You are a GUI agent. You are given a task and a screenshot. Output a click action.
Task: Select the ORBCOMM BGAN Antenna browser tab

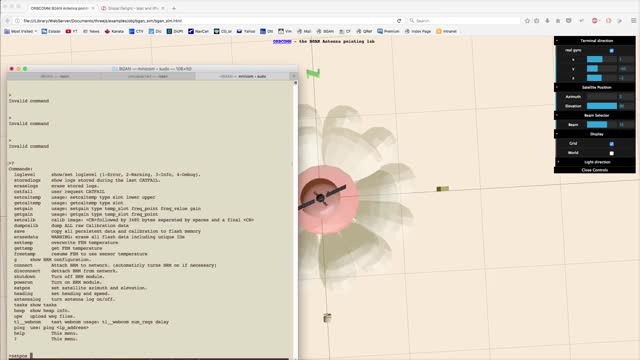62,8
